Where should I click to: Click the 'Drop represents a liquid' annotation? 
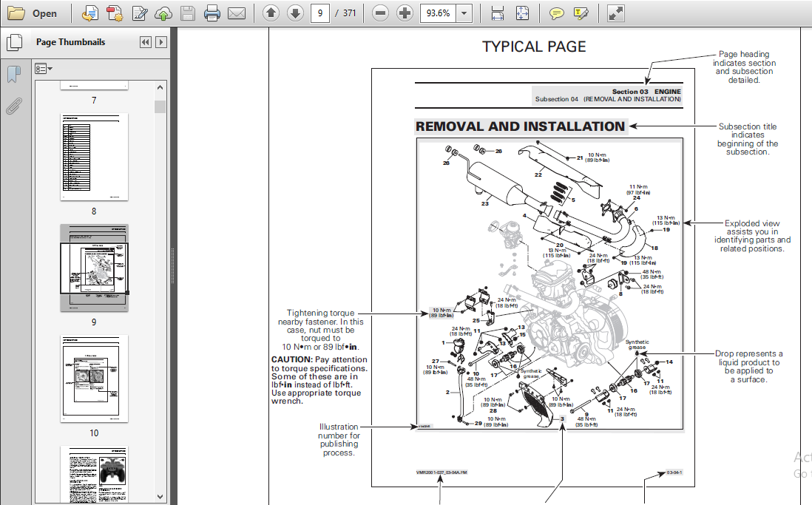[749, 367]
